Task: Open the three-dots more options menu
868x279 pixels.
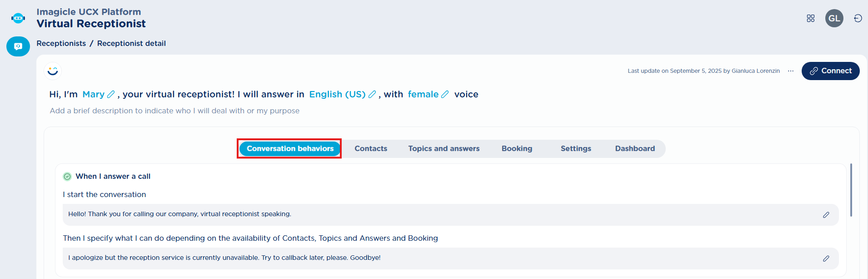Action: (791, 71)
